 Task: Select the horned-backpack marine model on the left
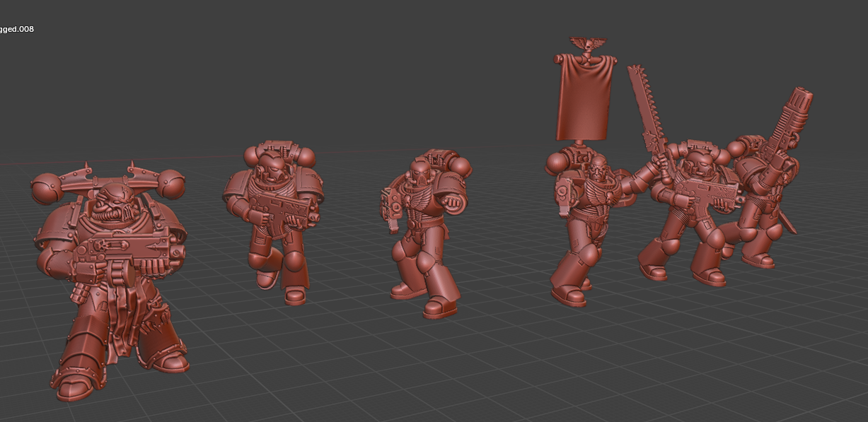click(x=110, y=283)
